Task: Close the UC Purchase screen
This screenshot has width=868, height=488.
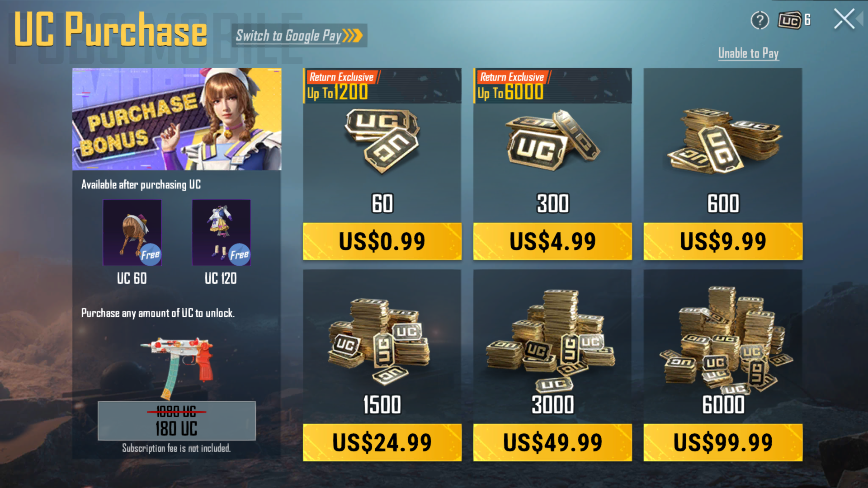Action: coord(844,20)
